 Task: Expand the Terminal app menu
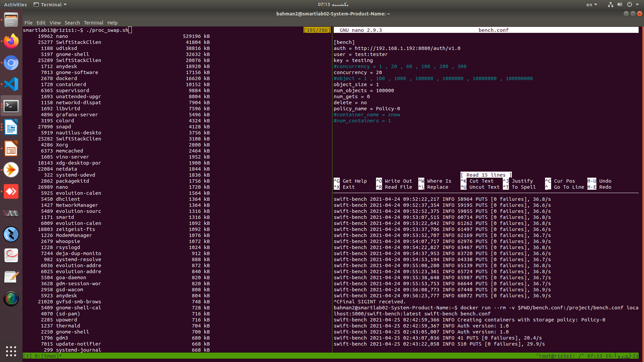(x=50, y=5)
